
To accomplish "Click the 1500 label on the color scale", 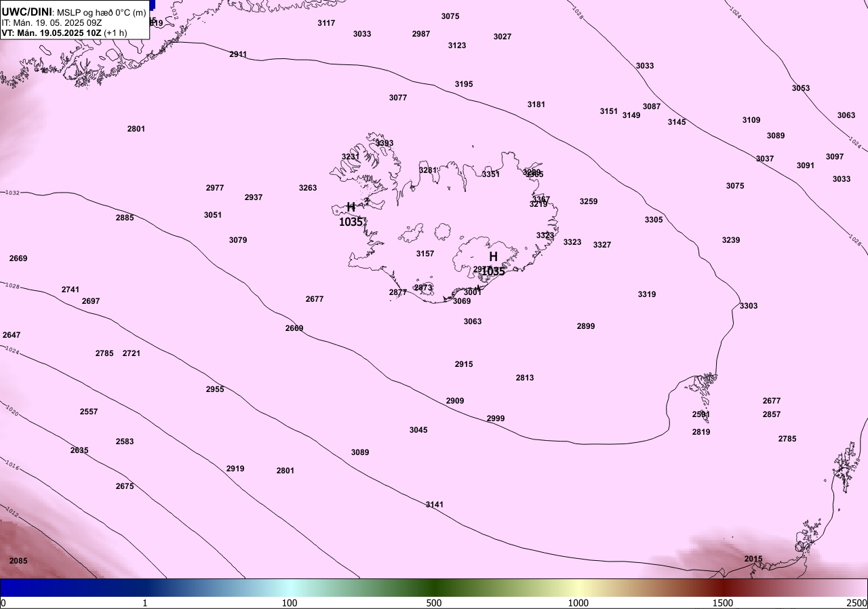I will (x=722, y=603).
